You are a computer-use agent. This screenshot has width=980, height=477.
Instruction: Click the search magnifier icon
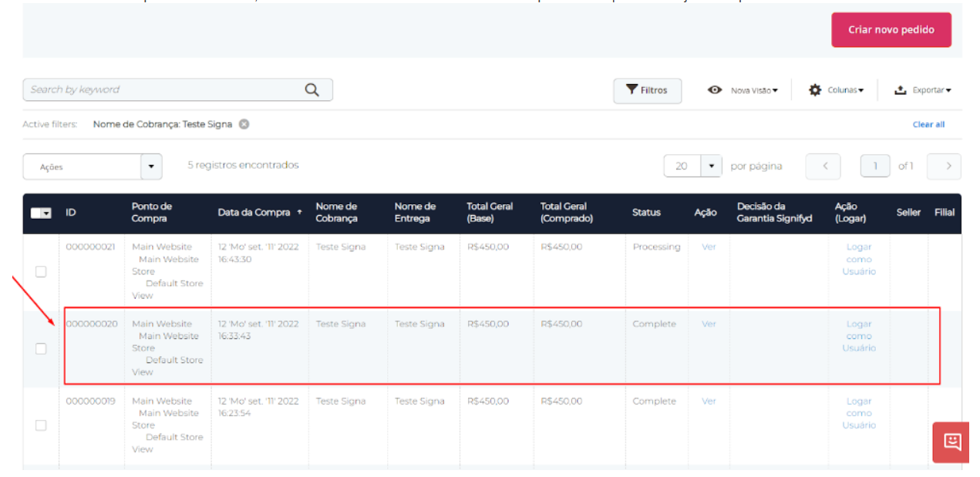[x=312, y=90]
